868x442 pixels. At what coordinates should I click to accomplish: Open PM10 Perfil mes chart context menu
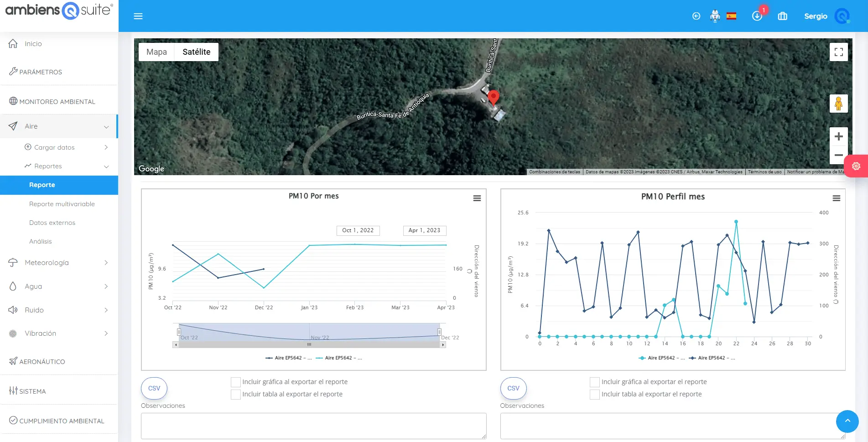pyautogui.click(x=836, y=198)
